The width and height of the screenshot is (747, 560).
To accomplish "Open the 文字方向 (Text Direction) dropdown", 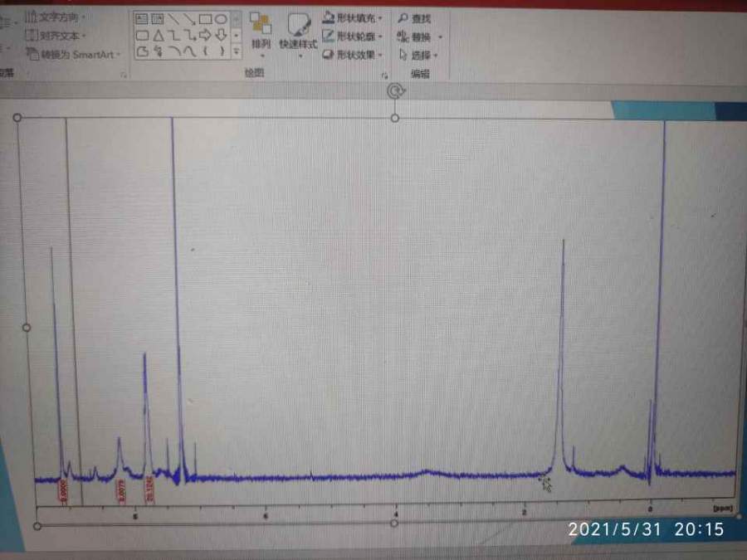I will (x=56, y=17).
